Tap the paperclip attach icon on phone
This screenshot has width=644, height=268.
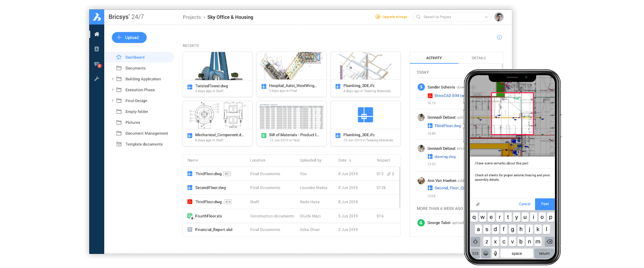tap(478, 204)
